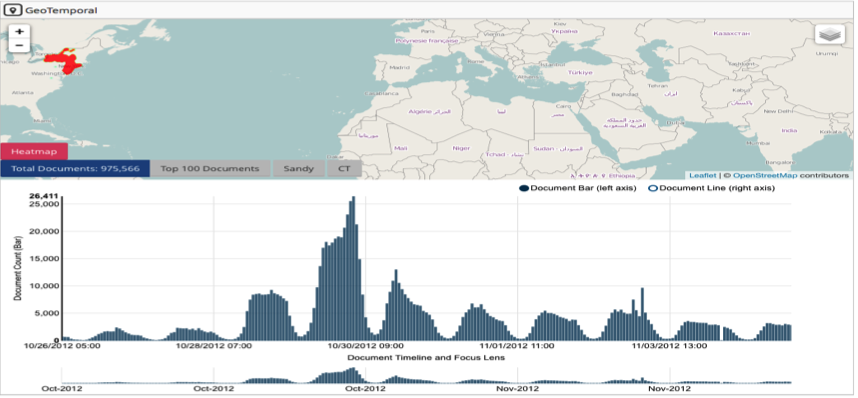
Task: Select Total Documents: 975,566 tab
Action: coord(75,169)
